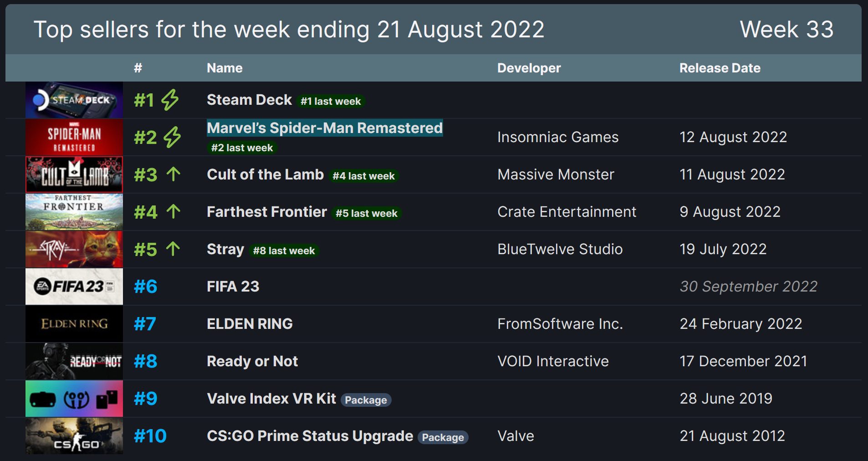Click the Name column header
This screenshot has height=461, width=868.
(225, 68)
